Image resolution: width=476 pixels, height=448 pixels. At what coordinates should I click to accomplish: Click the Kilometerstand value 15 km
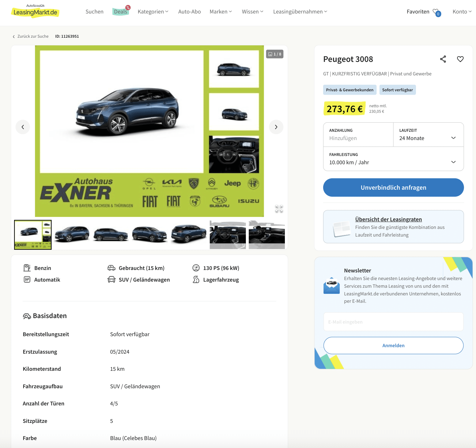(x=117, y=369)
